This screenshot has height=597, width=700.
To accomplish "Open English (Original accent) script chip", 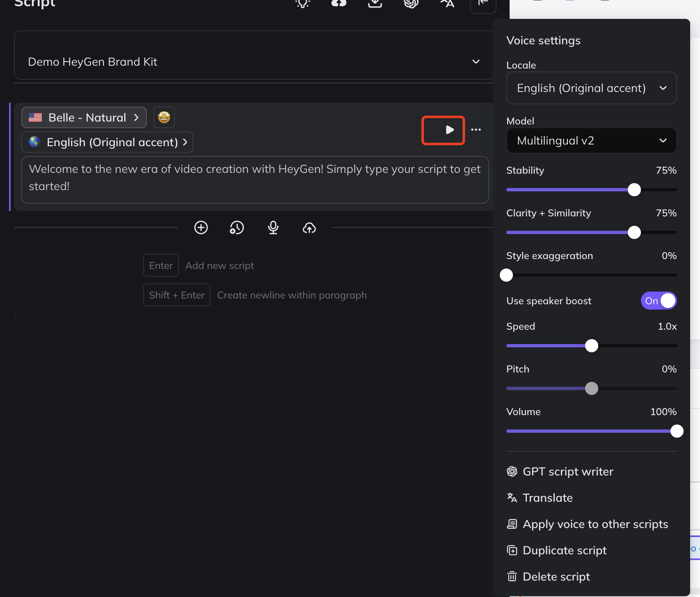I will tap(107, 142).
